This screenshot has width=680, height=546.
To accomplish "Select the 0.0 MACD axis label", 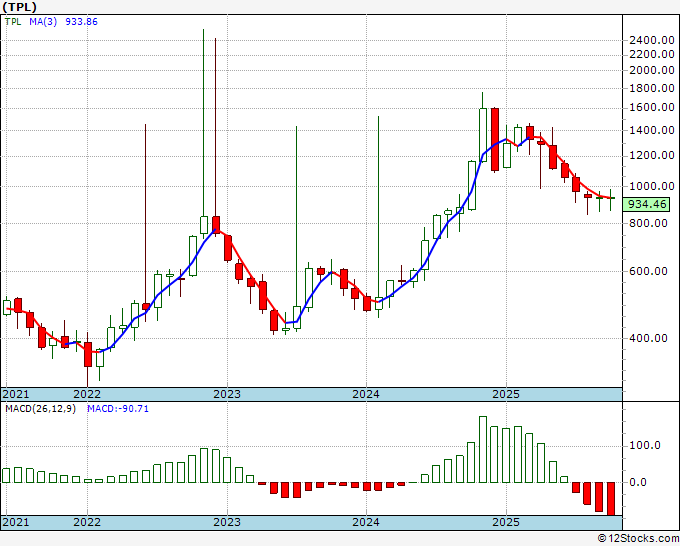I will point(638,482).
